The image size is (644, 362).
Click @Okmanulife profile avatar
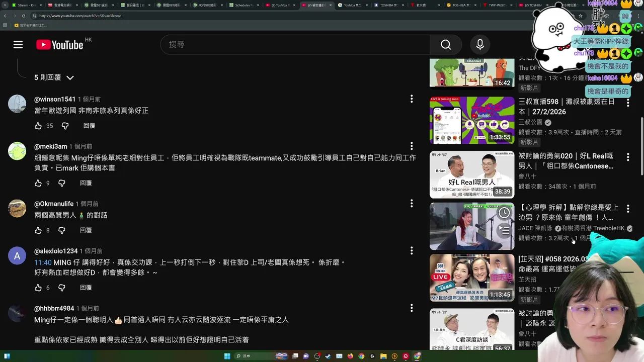point(17,208)
